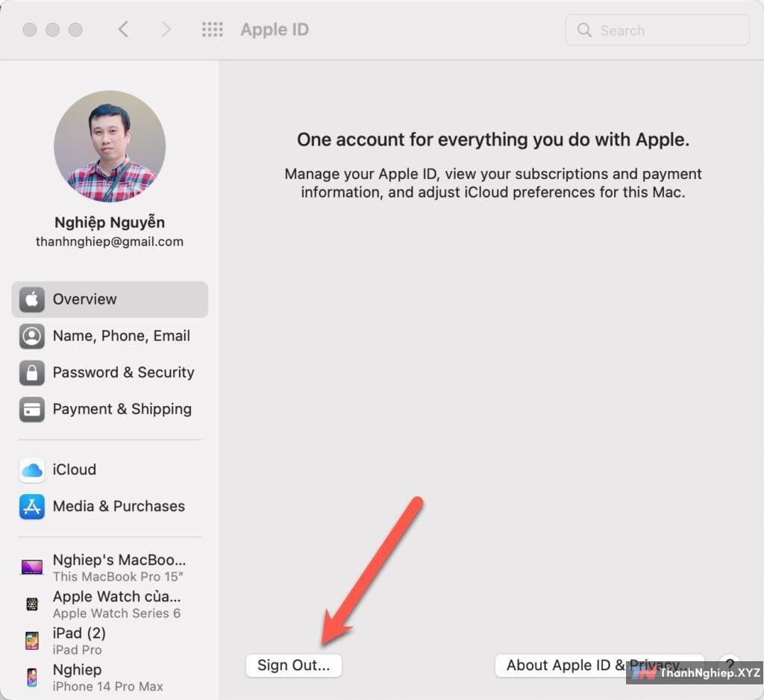Open Payment & Shipping section
This screenshot has width=764, height=700.
pyautogui.click(x=110, y=409)
